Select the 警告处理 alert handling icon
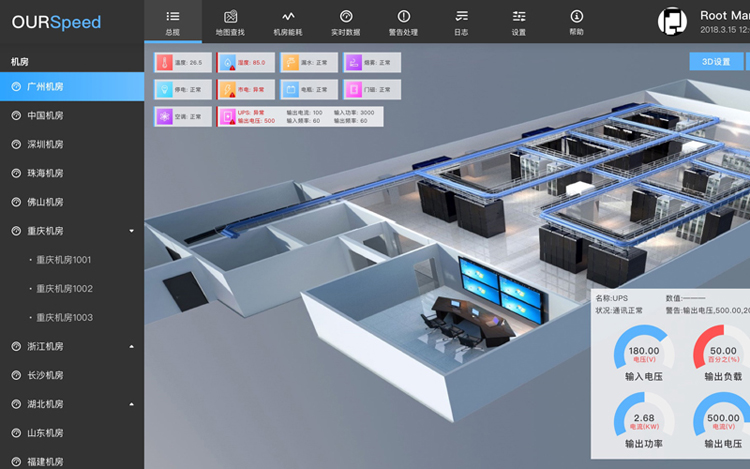Viewport: 750px width, 469px height. [x=403, y=17]
